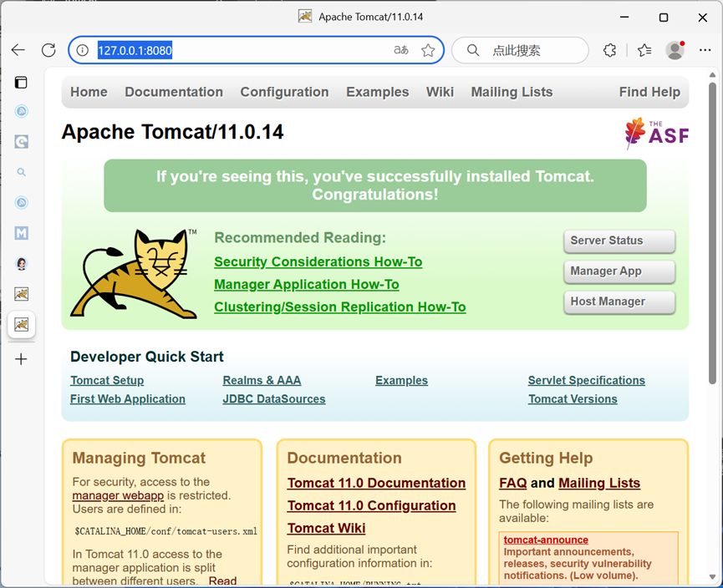Screen dimensions: 723x588
Task: Open the First Web Application link
Action: [x=128, y=398]
